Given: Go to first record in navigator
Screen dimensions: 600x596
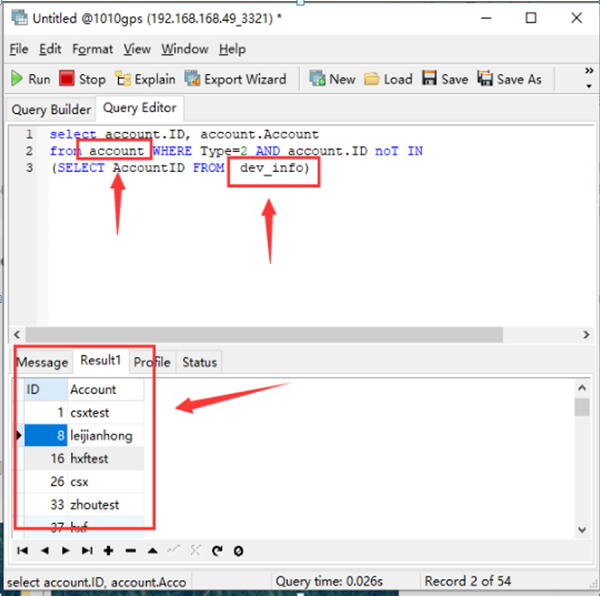Looking at the screenshot, I should [23, 550].
